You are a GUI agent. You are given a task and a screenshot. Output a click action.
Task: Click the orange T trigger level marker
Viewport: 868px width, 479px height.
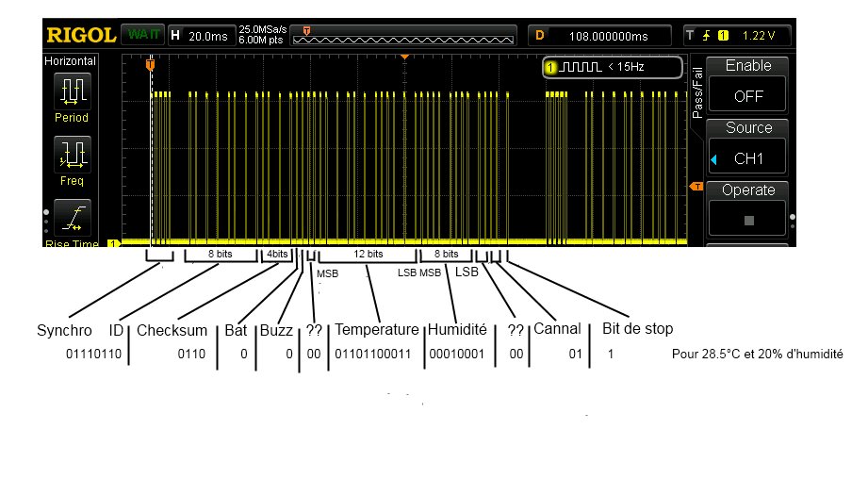click(696, 187)
